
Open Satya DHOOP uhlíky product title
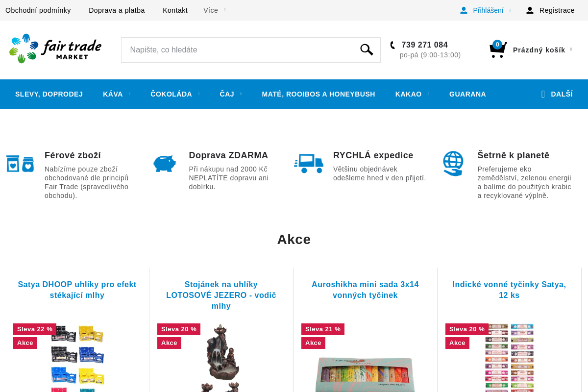[77, 290]
